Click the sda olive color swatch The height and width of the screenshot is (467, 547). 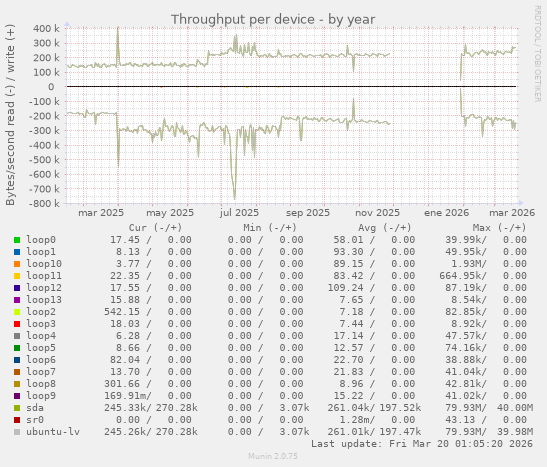pyautogui.click(x=17, y=408)
